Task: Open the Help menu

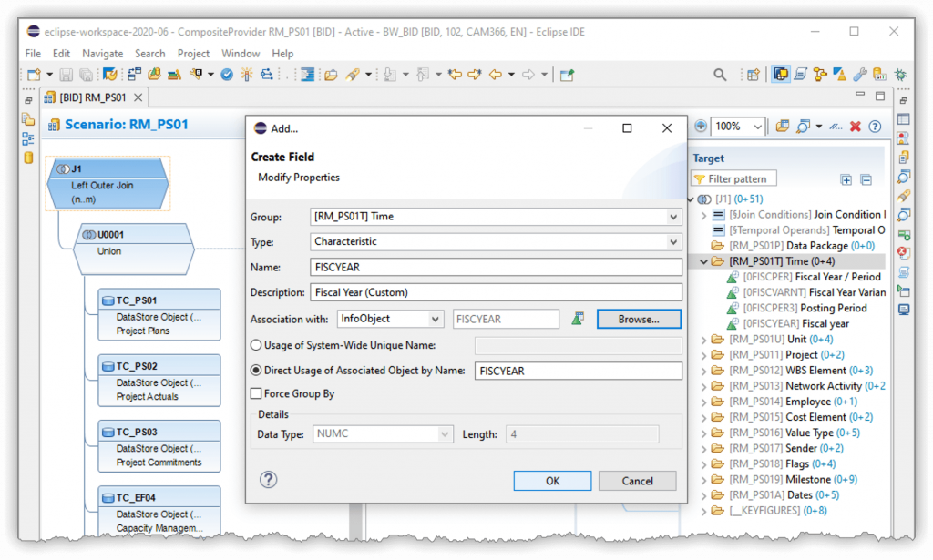Action: (x=282, y=54)
